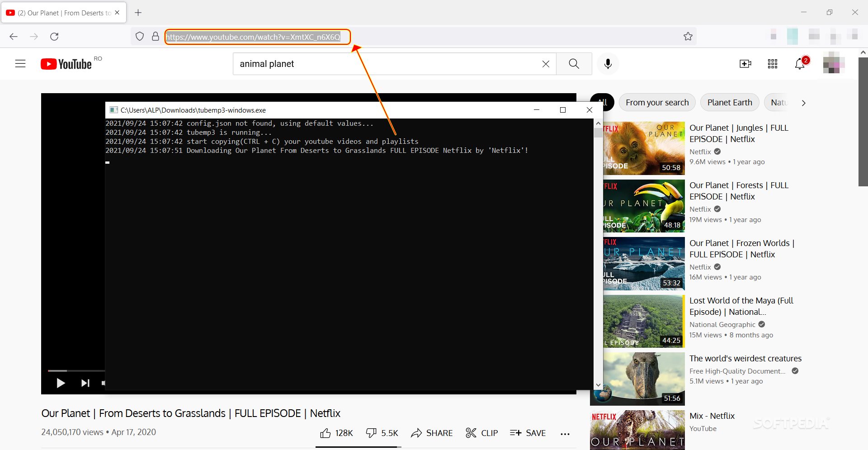Open the Create video menu

click(x=745, y=64)
